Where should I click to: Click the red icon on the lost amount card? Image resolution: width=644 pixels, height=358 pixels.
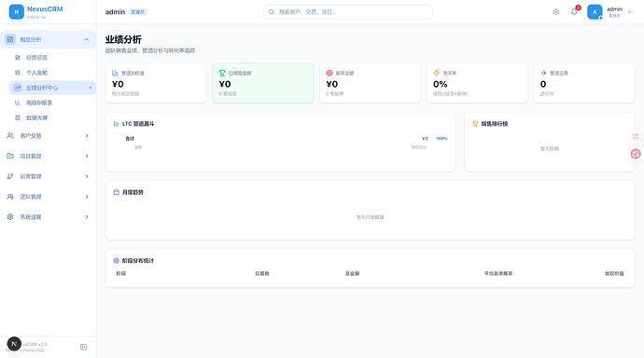[x=329, y=74]
